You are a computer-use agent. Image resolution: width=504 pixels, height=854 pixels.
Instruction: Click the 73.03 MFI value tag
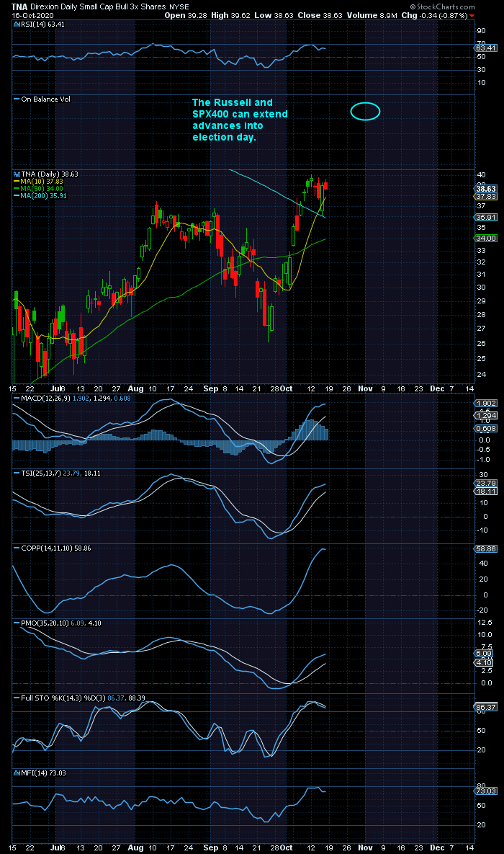487,791
